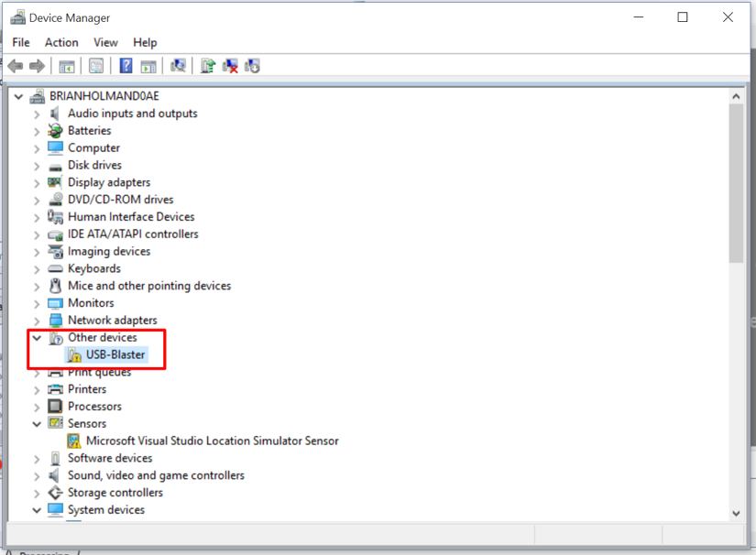Click the DVD/CD-ROM drives icon
Screen dimensions: 756x555
(56, 199)
